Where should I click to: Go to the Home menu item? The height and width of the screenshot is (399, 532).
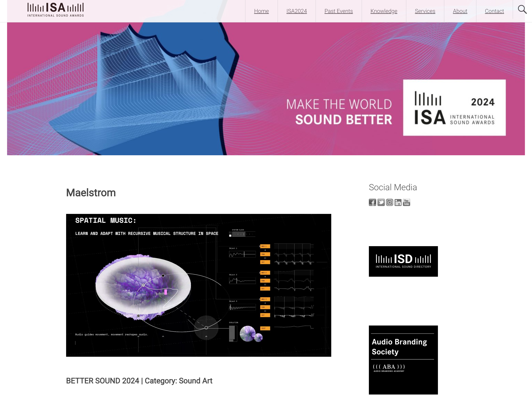261,11
